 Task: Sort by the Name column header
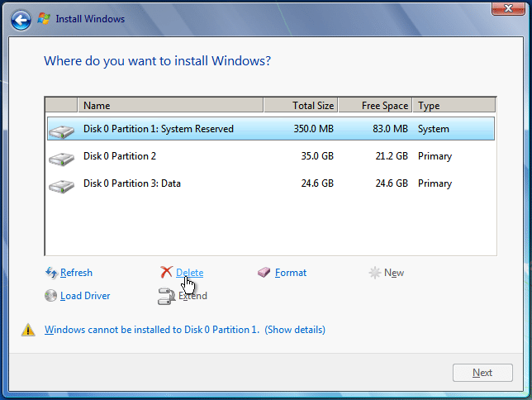pos(171,106)
